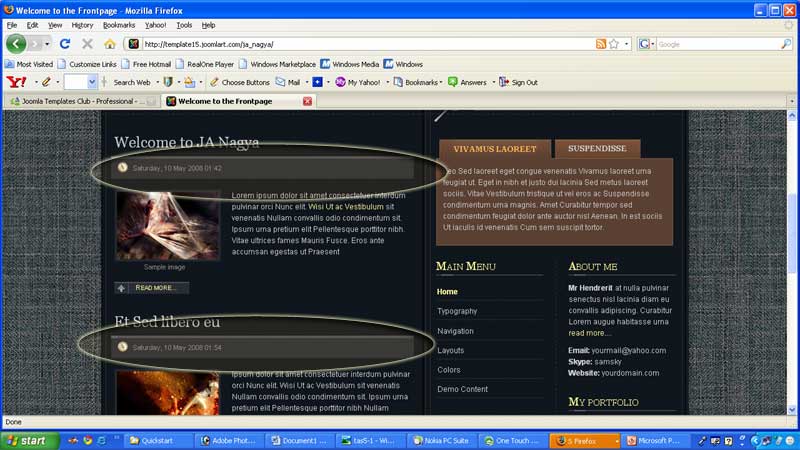Open Demo Content in Main Menu
This screenshot has width=800, height=450.
(x=462, y=389)
